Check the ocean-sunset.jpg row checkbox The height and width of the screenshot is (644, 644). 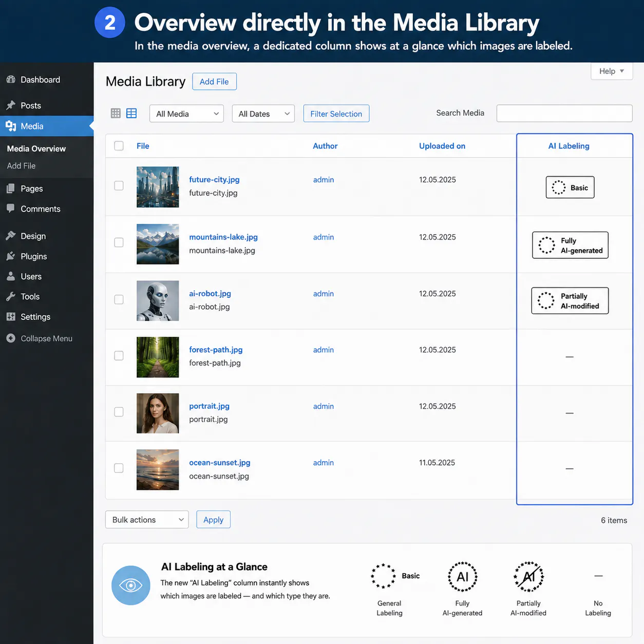[119, 468]
